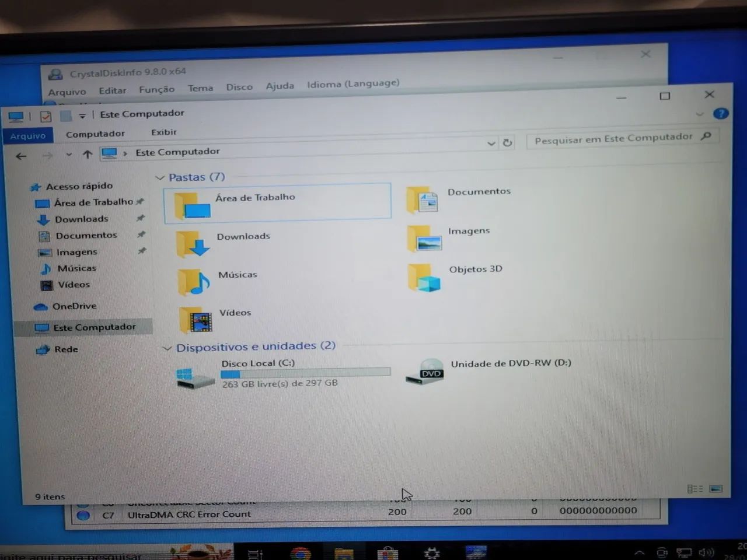
Task: Open Google Chrome from the taskbar
Action: pyautogui.click(x=301, y=554)
